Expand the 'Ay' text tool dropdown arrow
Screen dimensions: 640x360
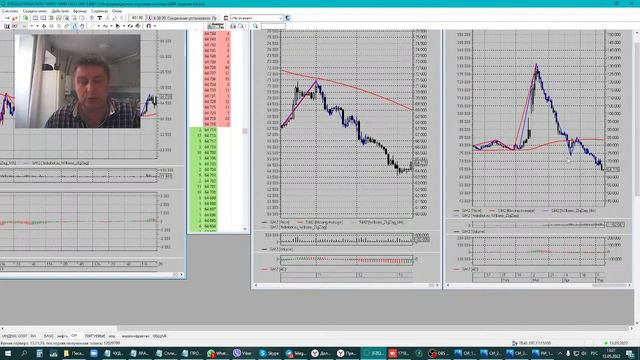coord(111,26)
